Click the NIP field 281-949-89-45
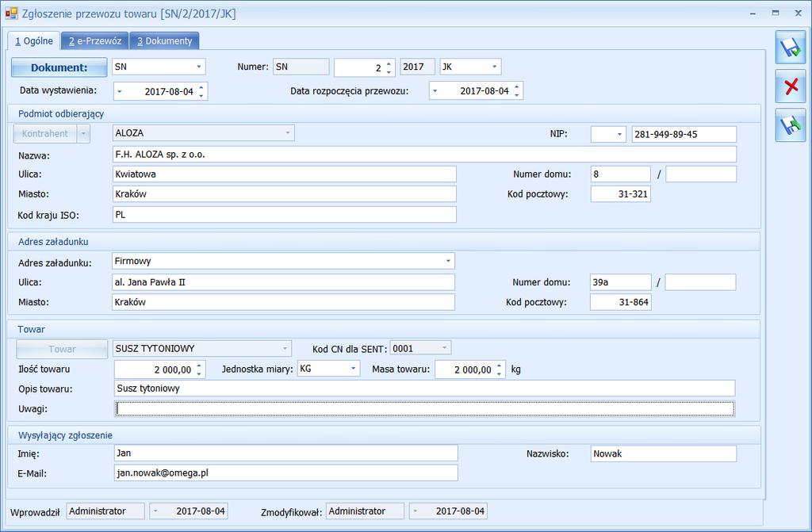Image resolution: width=812 pixels, height=532 pixels. pyautogui.click(x=684, y=134)
